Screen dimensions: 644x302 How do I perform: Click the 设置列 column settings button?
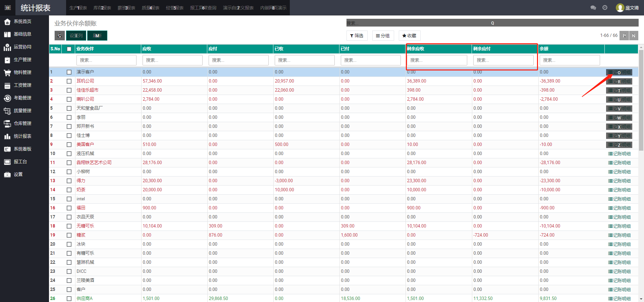76,36
